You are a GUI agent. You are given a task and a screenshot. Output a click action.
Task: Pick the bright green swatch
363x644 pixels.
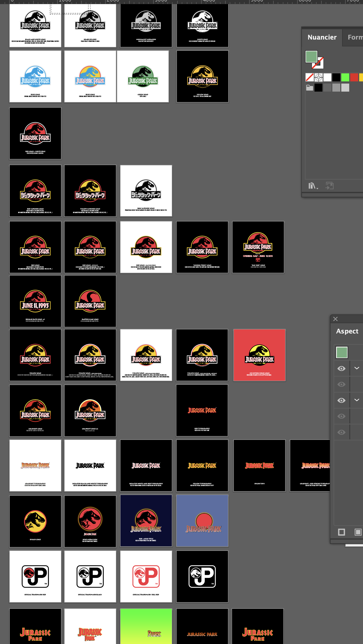pos(345,77)
